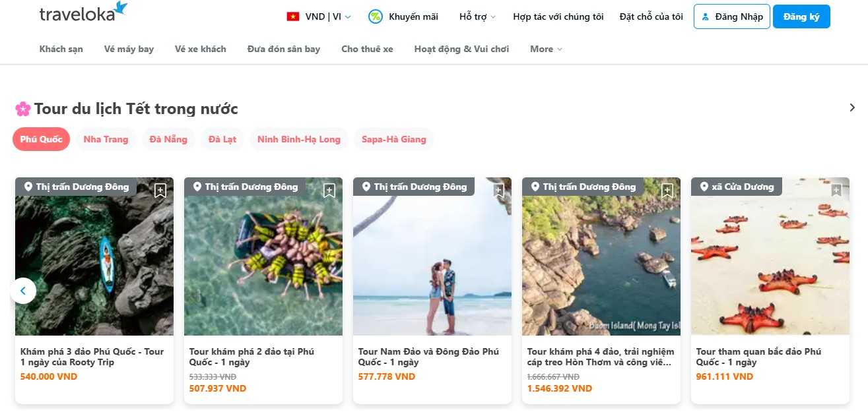868x418 pixels.
Task: Select the Sapa-Hà Giang destination tab
Action: (394, 139)
